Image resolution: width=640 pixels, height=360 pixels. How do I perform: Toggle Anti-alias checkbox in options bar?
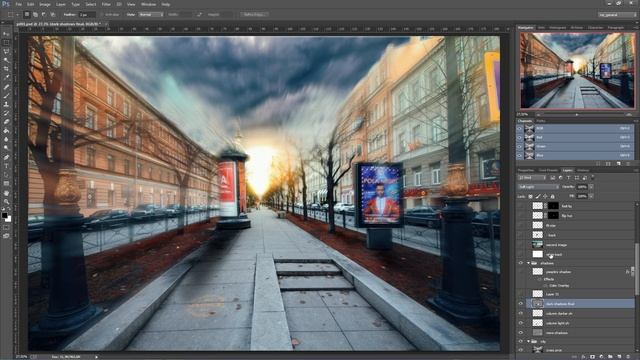102,14
